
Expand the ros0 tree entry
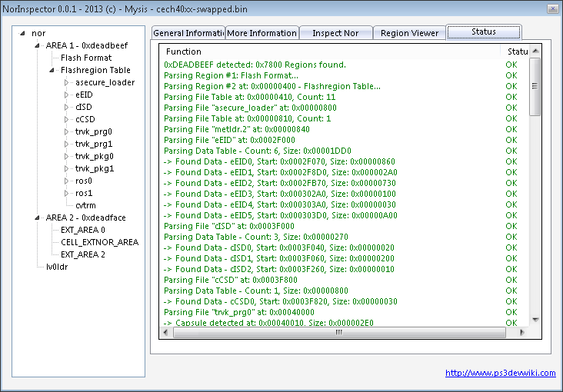68,181
